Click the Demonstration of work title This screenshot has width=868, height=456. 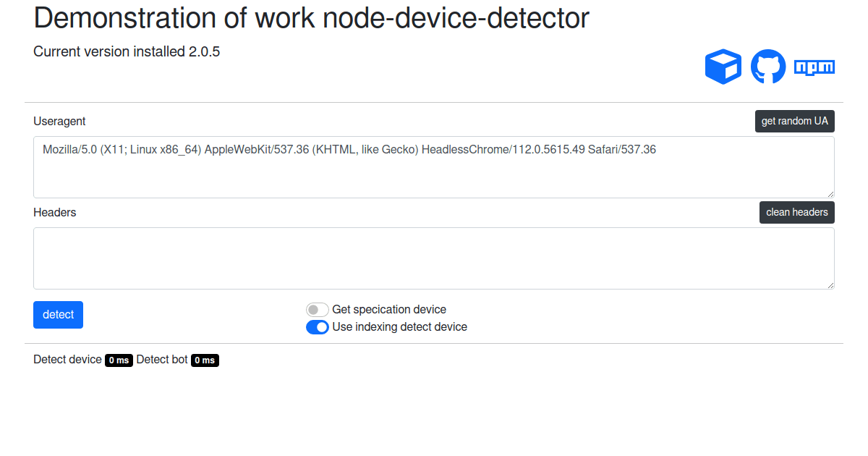[311, 18]
